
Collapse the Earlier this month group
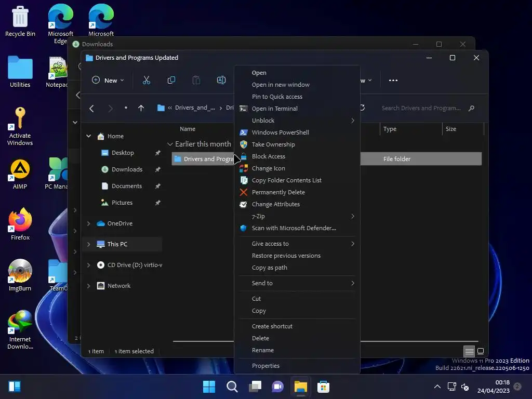tap(170, 144)
